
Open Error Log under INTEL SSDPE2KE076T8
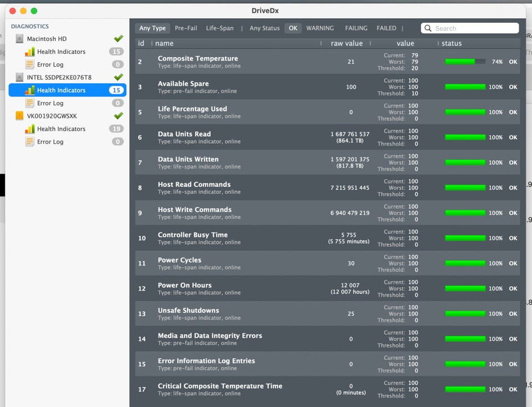click(x=50, y=103)
